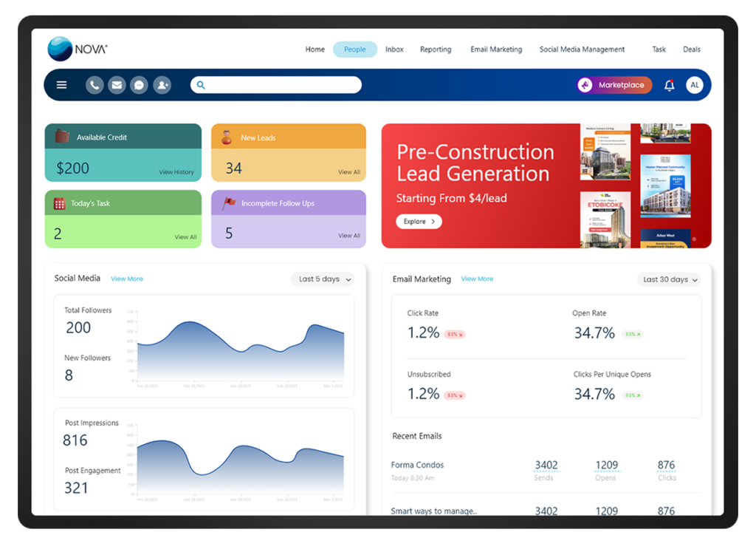Viewport: 756px width, 549px height.
Task: Click the add contact icon
Action: pos(162,85)
